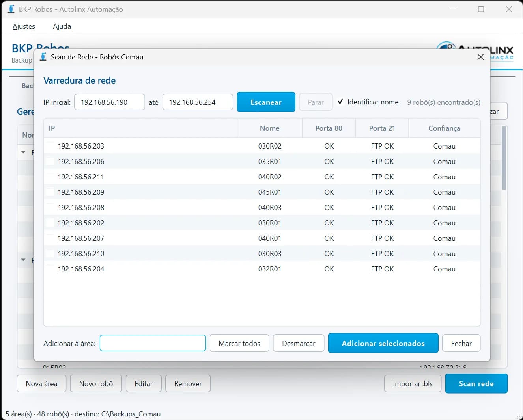Click Remover in the main window
The height and width of the screenshot is (420, 523).
[x=188, y=383]
